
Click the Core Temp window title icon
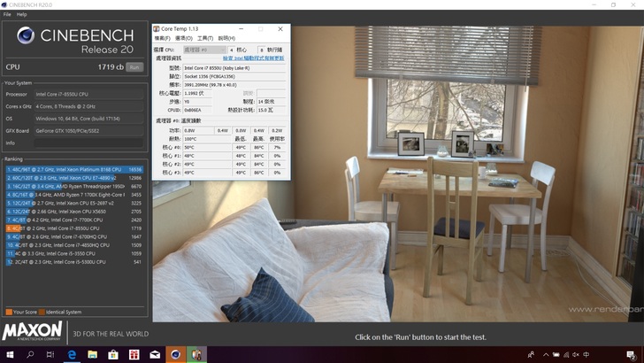click(x=157, y=28)
